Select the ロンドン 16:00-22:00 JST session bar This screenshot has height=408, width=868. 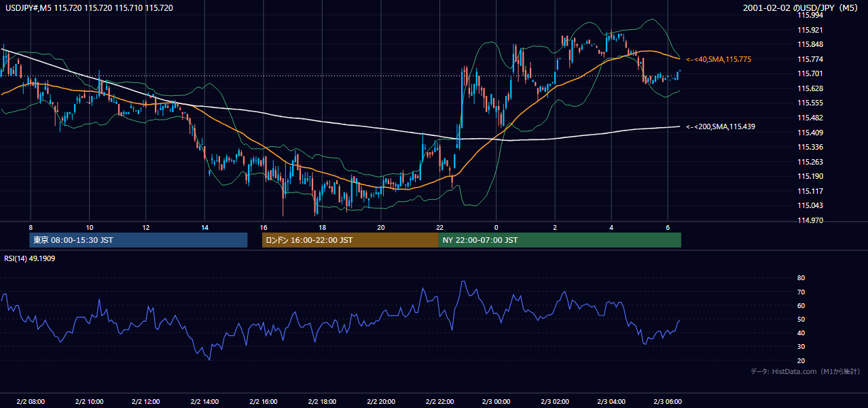pos(350,240)
